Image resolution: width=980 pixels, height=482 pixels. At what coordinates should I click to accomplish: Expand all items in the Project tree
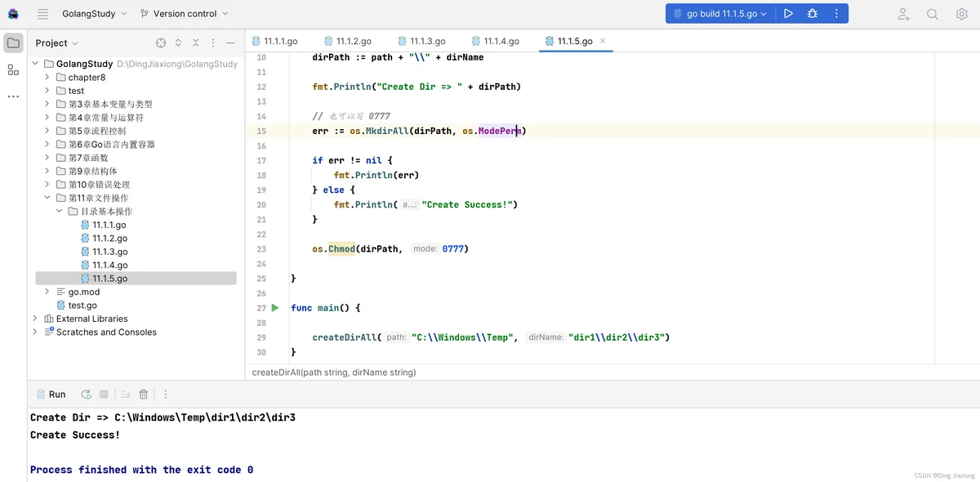tap(178, 42)
